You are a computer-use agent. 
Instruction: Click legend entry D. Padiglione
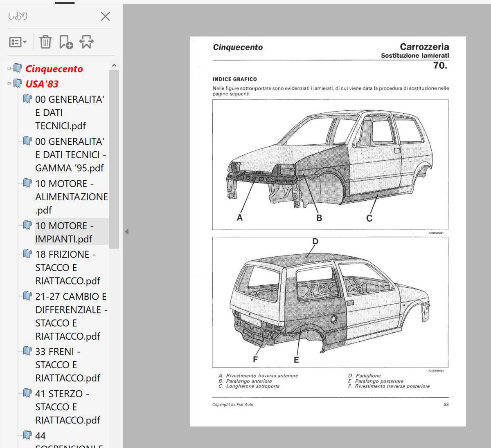click(x=365, y=376)
